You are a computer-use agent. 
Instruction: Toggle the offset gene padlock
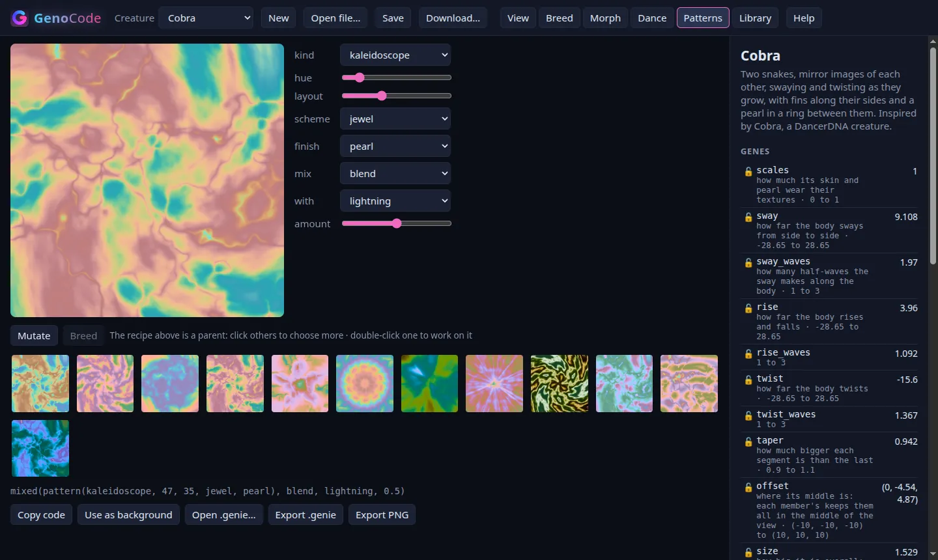pyautogui.click(x=748, y=488)
